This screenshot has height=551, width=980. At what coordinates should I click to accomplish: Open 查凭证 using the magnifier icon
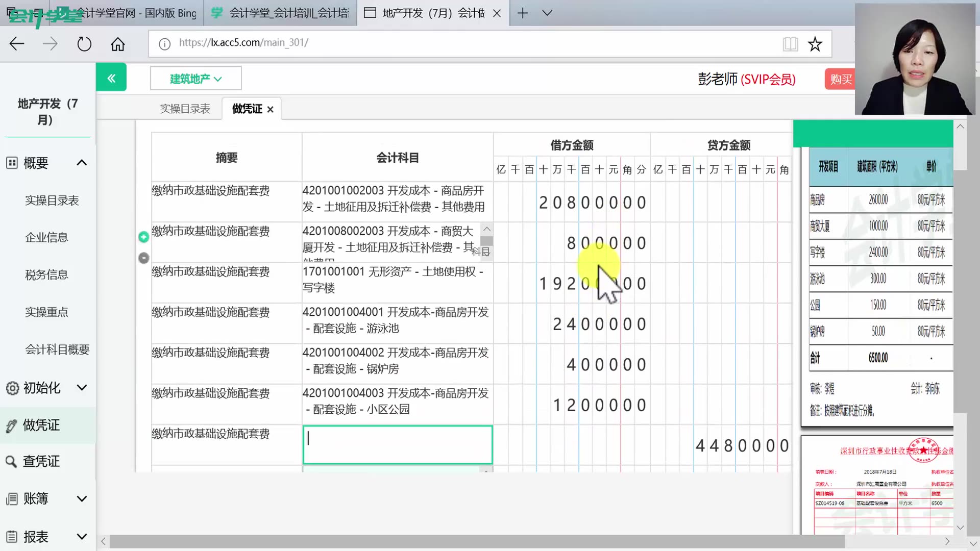(x=11, y=461)
